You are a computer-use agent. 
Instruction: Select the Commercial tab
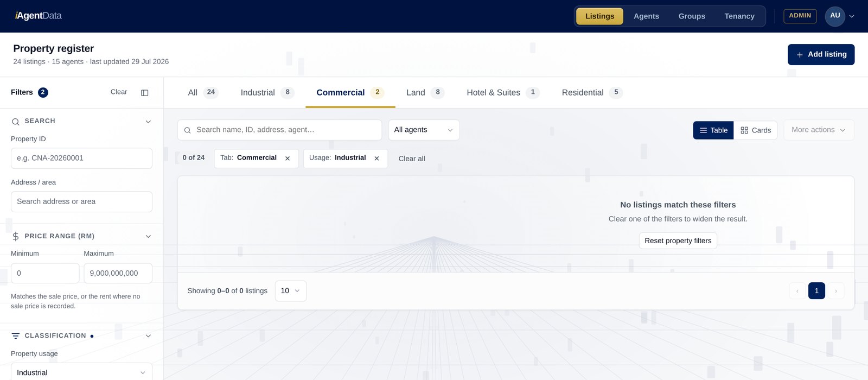pos(350,93)
